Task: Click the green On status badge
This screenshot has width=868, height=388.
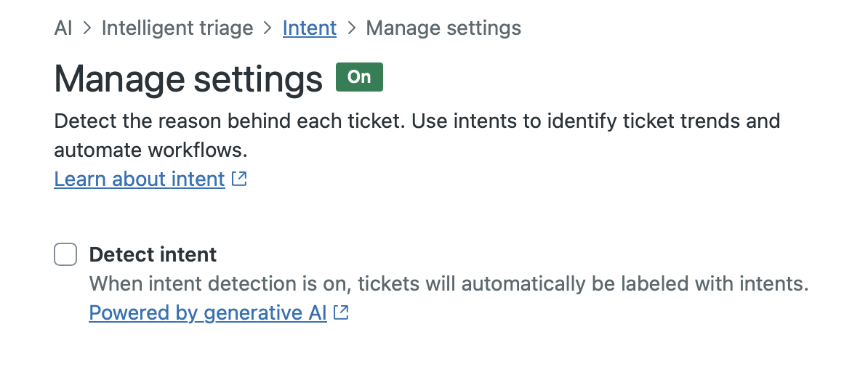Action: pos(359,77)
